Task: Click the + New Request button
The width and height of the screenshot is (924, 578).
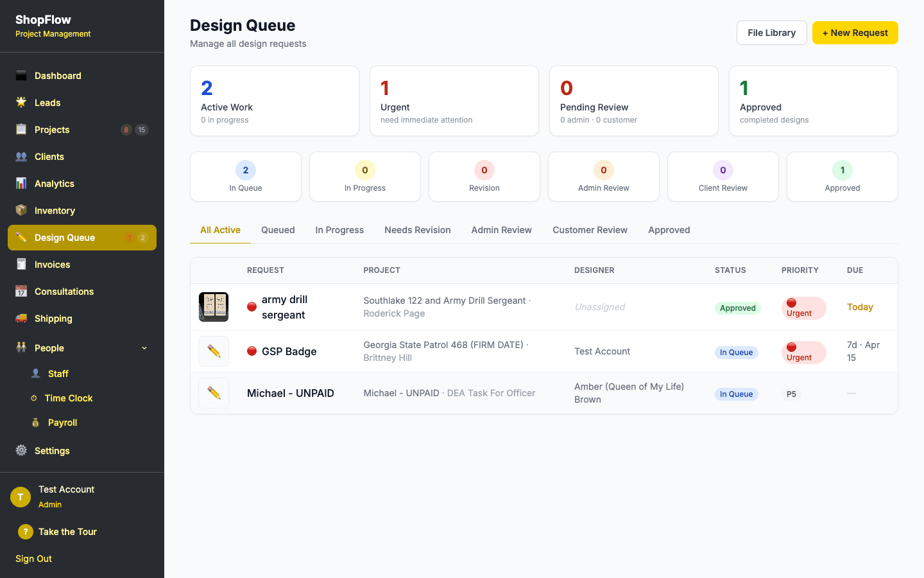Action: (x=855, y=33)
